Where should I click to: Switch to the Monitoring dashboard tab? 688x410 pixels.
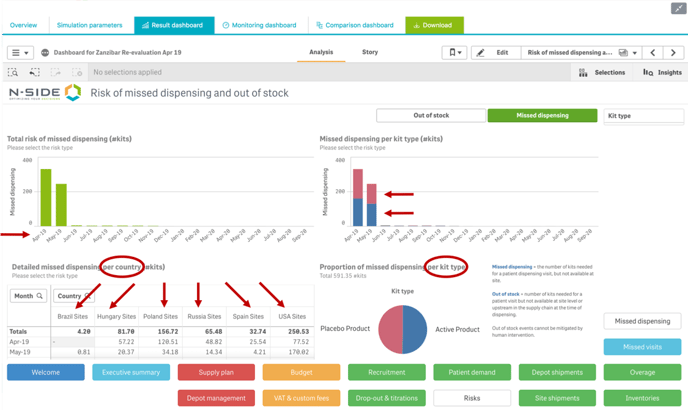259,25
